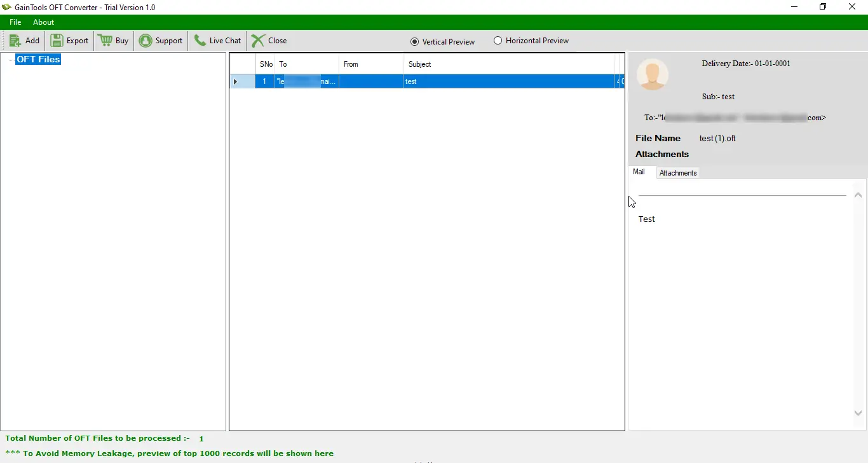This screenshot has width=868, height=463.
Task: Click the 'Test' body text in preview
Action: pyautogui.click(x=647, y=219)
